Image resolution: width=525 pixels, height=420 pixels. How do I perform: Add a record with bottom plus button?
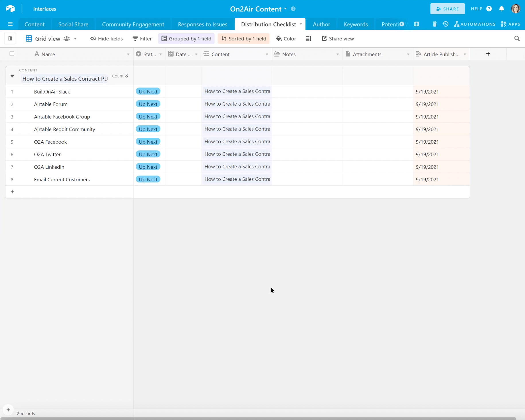pos(8,410)
